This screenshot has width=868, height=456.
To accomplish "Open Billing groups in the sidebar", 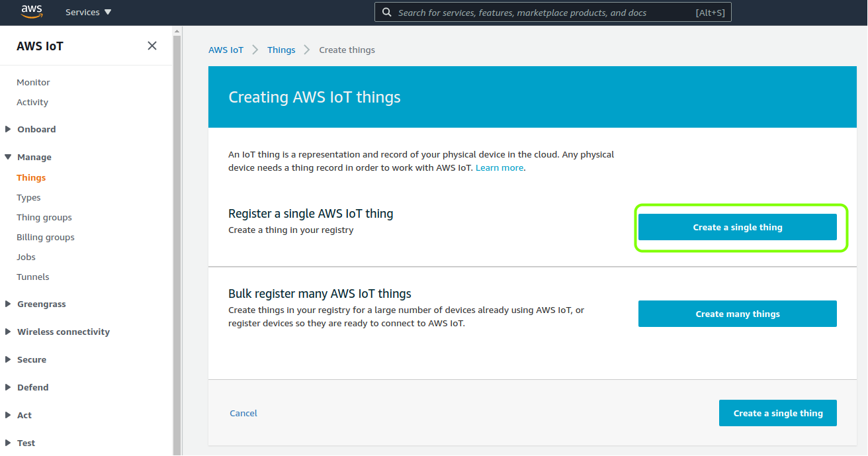I will tap(46, 237).
